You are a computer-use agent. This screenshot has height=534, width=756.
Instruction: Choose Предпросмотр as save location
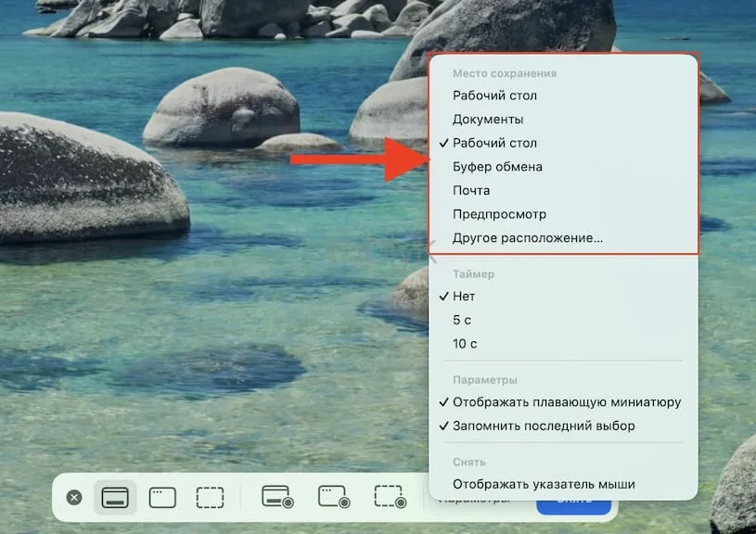click(x=499, y=213)
